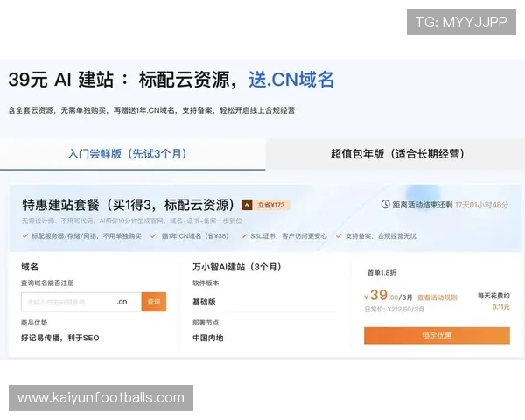The height and width of the screenshot is (420, 525).
Task: Click the orange 锁定优惠 button
Action: 437,336
